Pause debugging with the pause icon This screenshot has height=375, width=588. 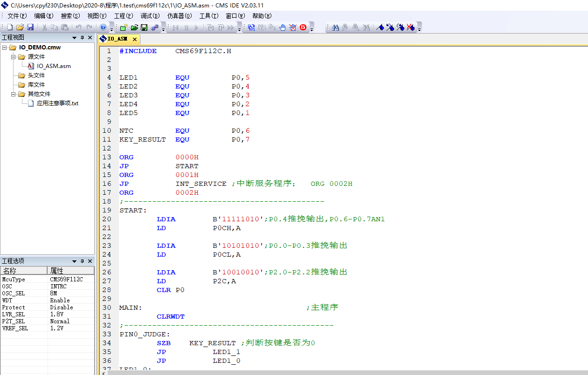(x=186, y=27)
